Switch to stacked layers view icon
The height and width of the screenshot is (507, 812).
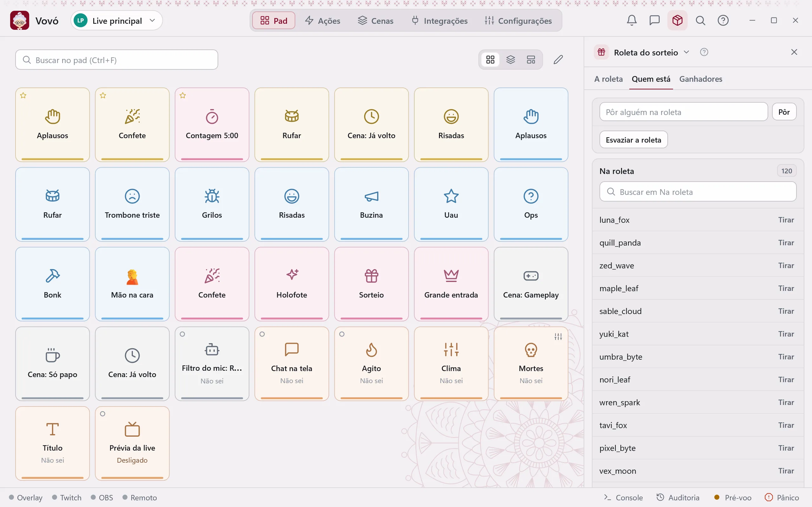point(510,60)
